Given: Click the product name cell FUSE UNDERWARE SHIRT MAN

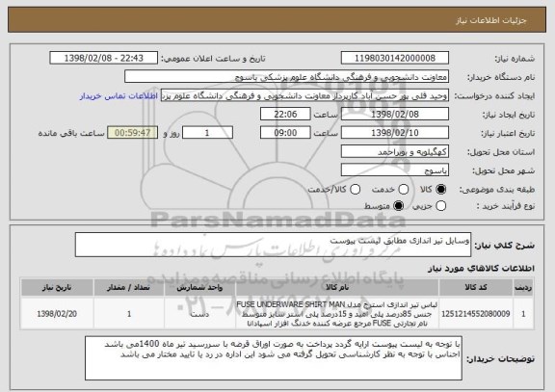Looking at the screenshot, I should tap(337, 314).
